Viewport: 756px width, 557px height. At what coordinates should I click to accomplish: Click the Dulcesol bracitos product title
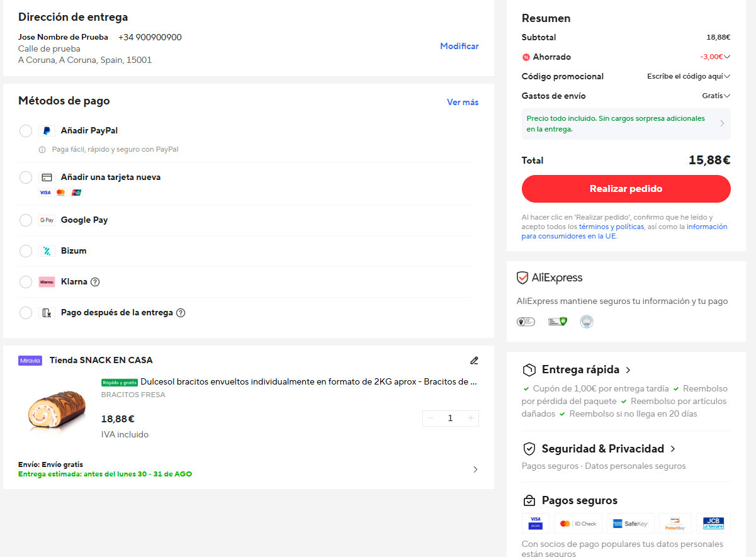[308, 382]
